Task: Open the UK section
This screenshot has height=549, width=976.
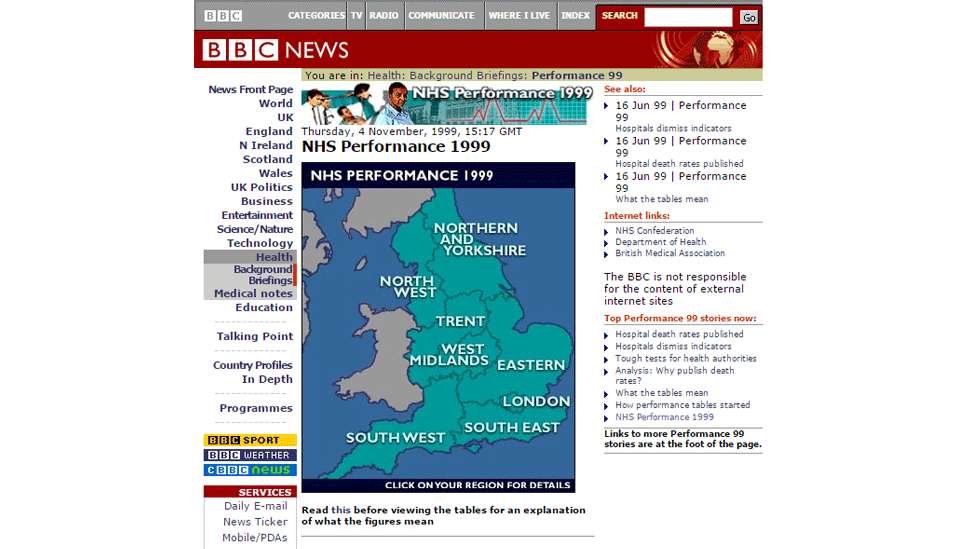Action: point(285,118)
